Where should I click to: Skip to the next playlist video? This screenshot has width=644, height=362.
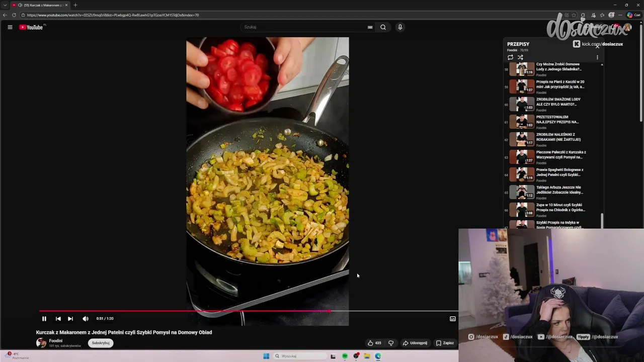(x=70, y=319)
